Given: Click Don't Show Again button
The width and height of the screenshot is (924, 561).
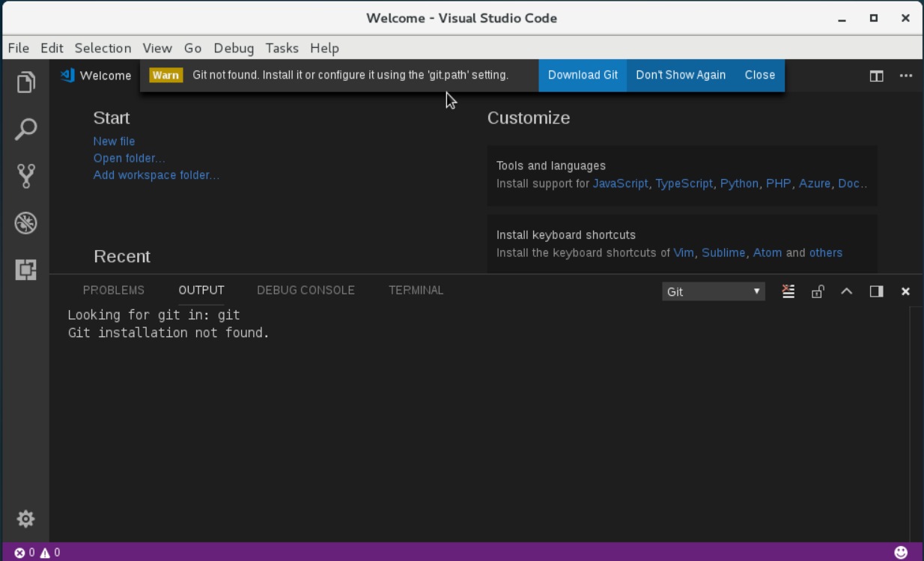Looking at the screenshot, I should [x=681, y=75].
